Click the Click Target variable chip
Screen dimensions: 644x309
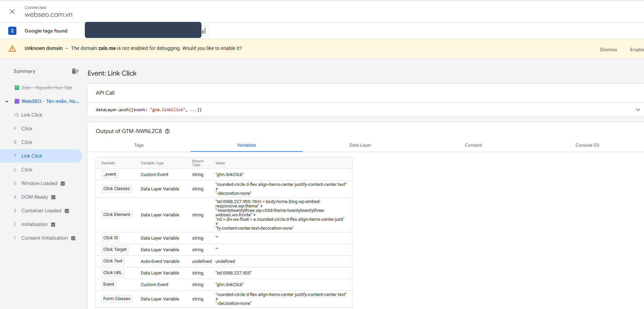(x=115, y=250)
